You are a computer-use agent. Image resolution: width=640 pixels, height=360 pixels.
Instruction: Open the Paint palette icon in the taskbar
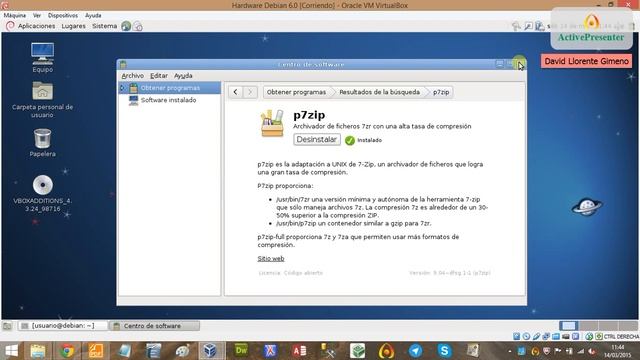point(182,351)
